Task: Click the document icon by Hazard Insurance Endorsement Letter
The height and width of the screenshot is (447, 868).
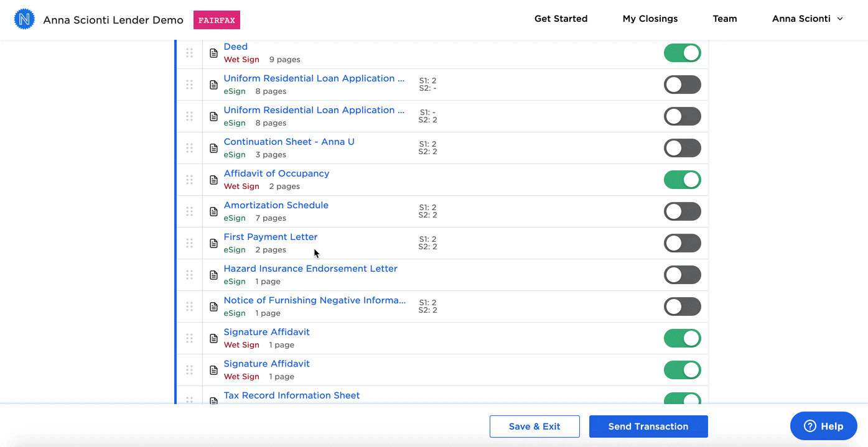Action: (x=213, y=275)
